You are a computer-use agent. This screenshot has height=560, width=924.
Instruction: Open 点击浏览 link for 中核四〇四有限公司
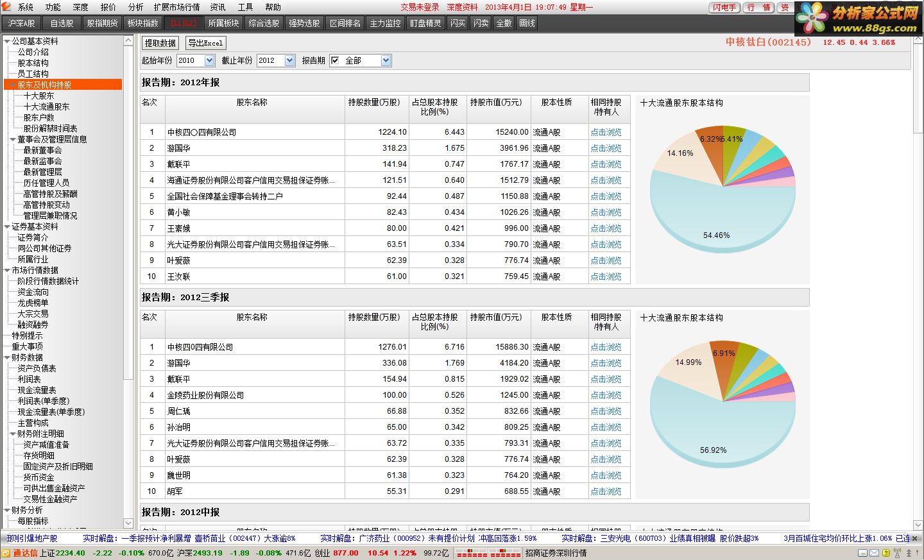[x=606, y=132]
